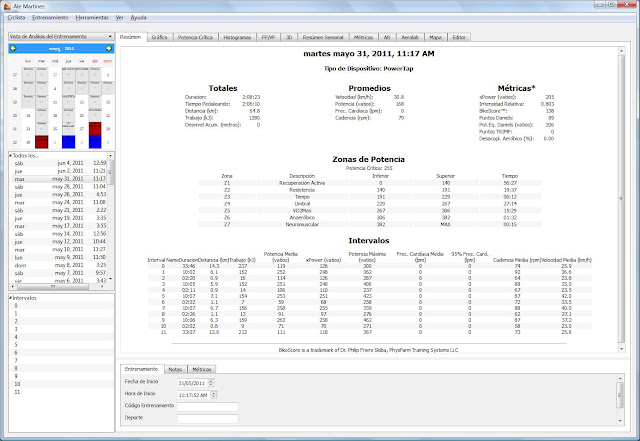Image resolution: width=640 pixels, height=441 pixels.
Task: Select ride jue may 26, 2011 4:53
Action: click(60, 194)
